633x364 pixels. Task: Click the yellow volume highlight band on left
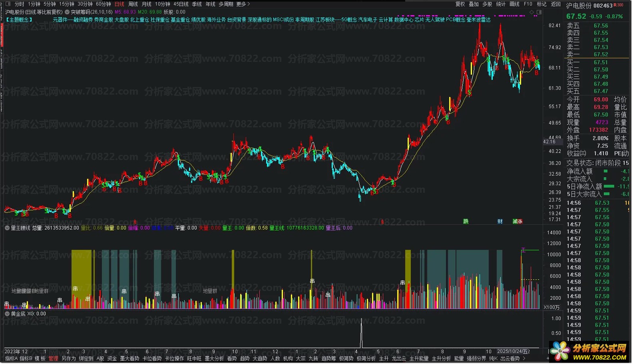pyautogui.click(x=82, y=275)
